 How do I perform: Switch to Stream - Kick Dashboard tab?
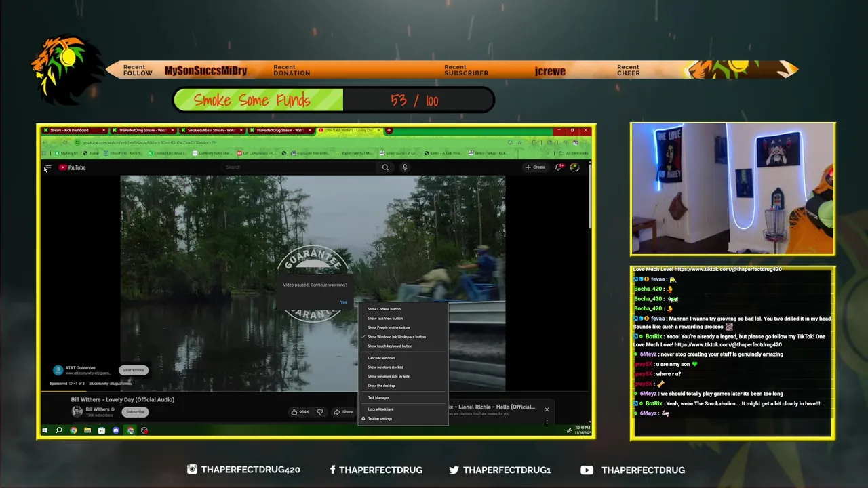coord(74,130)
